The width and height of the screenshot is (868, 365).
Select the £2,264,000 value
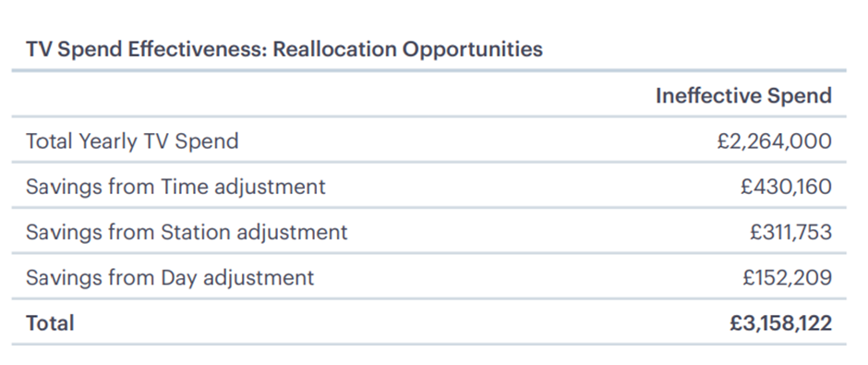[775, 141]
